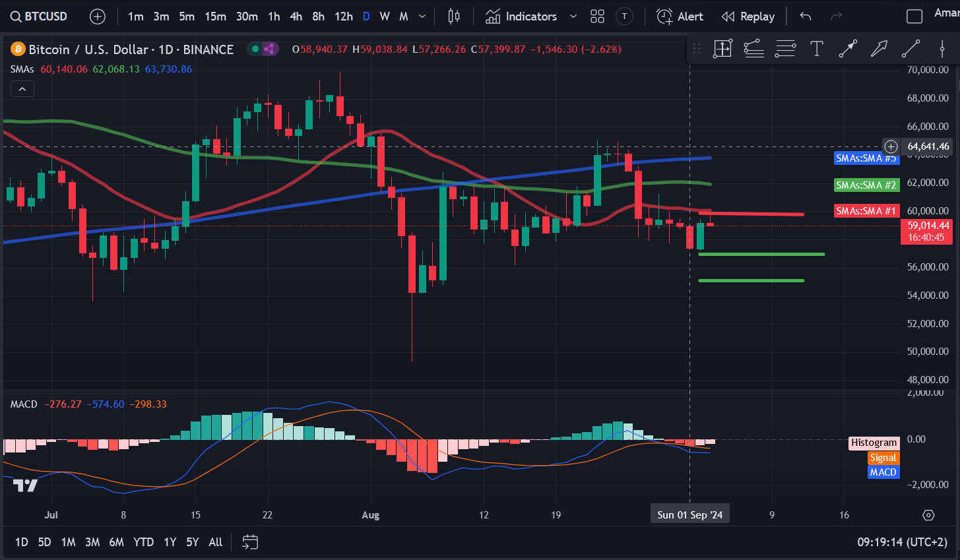Image resolution: width=960 pixels, height=560 pixels.
Task: Open indicator templates T icon
Action: coord(624,16)
